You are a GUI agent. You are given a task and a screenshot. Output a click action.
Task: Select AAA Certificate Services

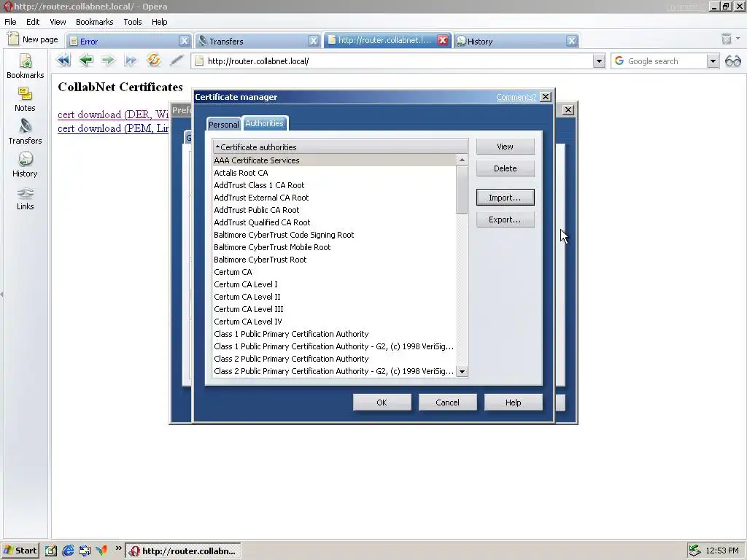pyautogui.click(x=334, y=160)
